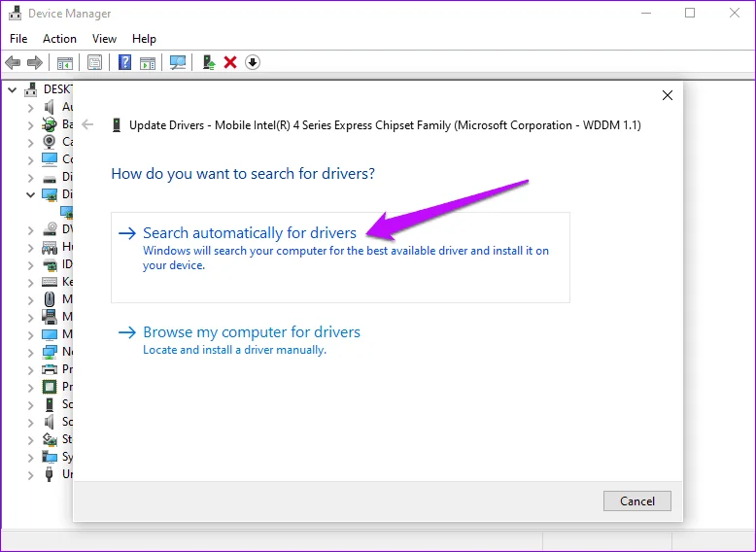This screenshot has width=756, height=552.
Task: Toggle the show/hide console tree toolbar icon
Action: pos(65,62)
